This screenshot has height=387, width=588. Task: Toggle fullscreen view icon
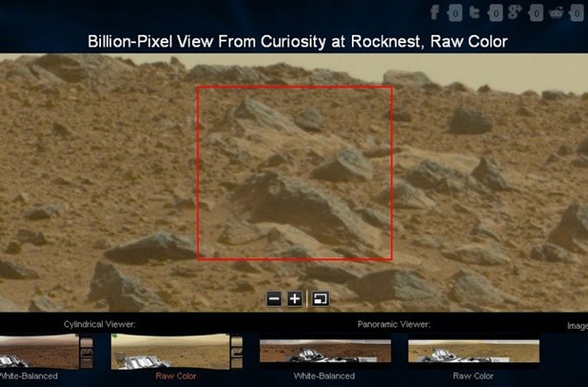321,299
